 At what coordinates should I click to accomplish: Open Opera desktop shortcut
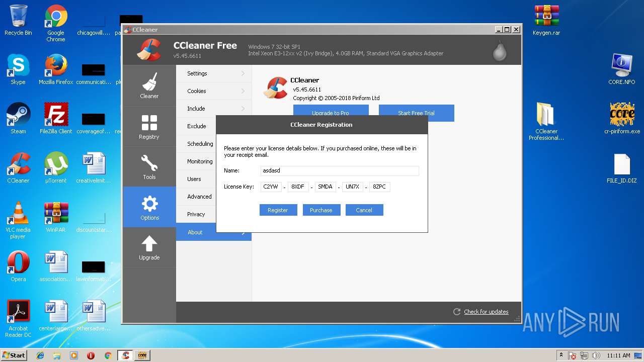pyautogui.click(x=18, y=266)
